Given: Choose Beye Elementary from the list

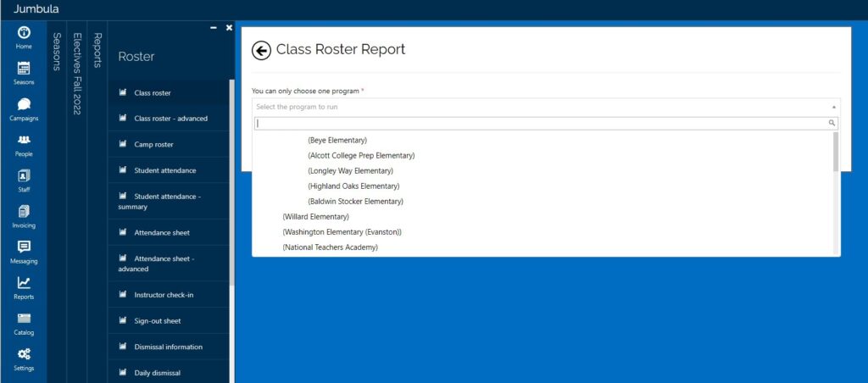Looking at the screenshot, I should click(x=337, y=140).
